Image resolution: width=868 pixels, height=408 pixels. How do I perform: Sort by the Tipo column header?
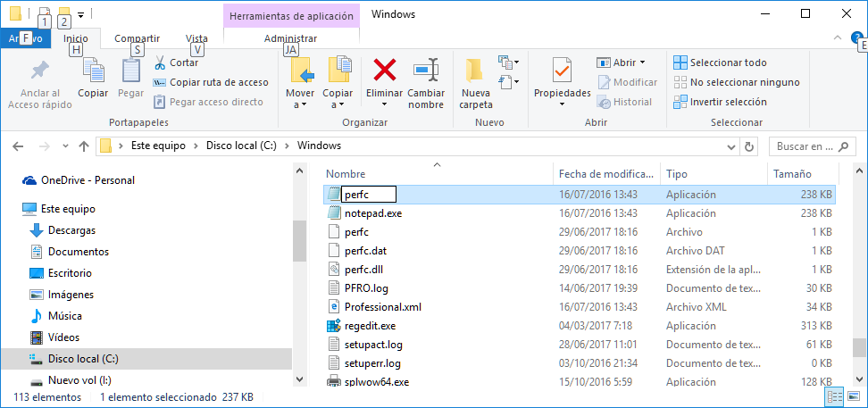(x=714, y=174)
